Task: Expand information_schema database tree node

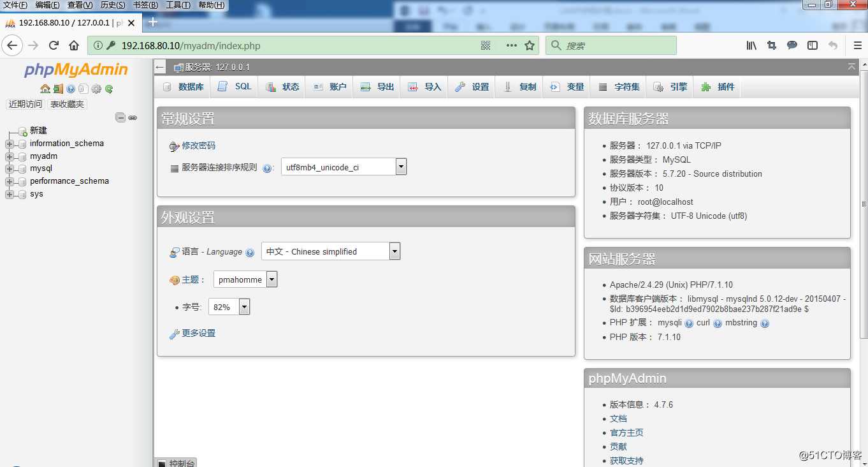Action: tap(9, 144)
